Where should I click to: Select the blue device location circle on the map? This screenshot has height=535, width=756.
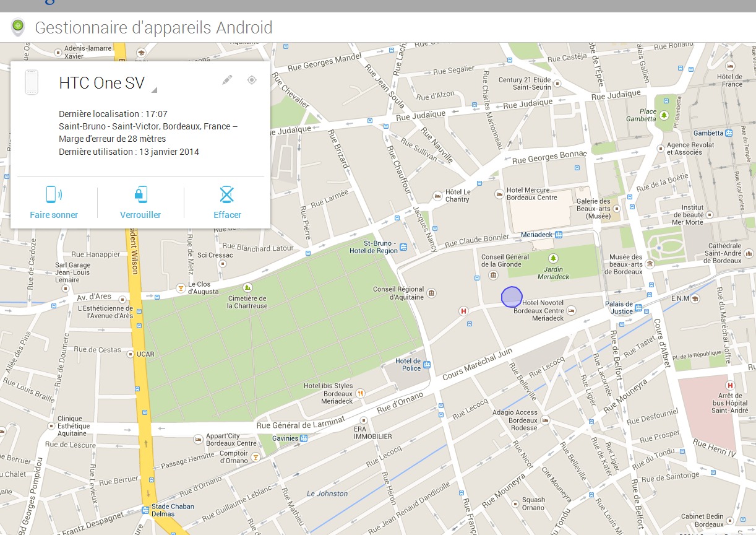(x=512, y=297)
